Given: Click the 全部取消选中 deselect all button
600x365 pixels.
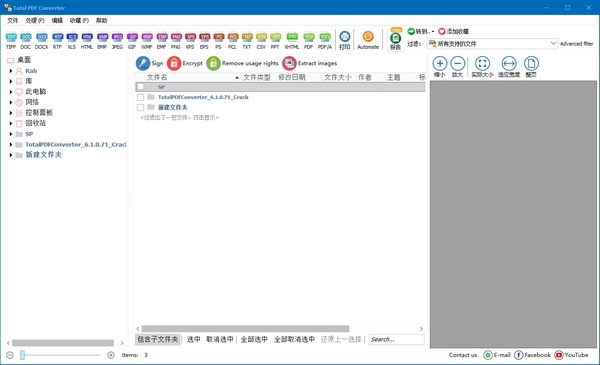Looking at the screenshot, I should 294,339.
